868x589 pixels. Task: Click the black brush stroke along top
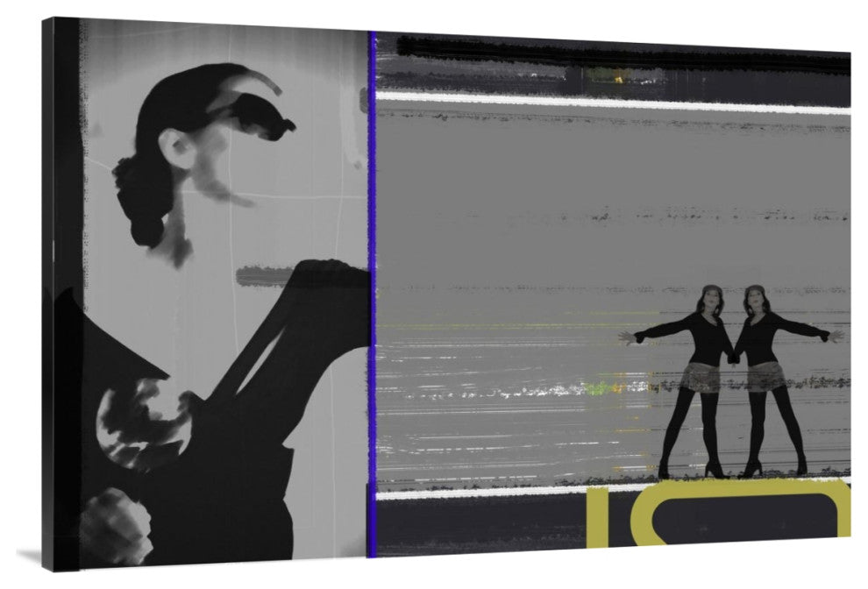click(x=614, y=53)
